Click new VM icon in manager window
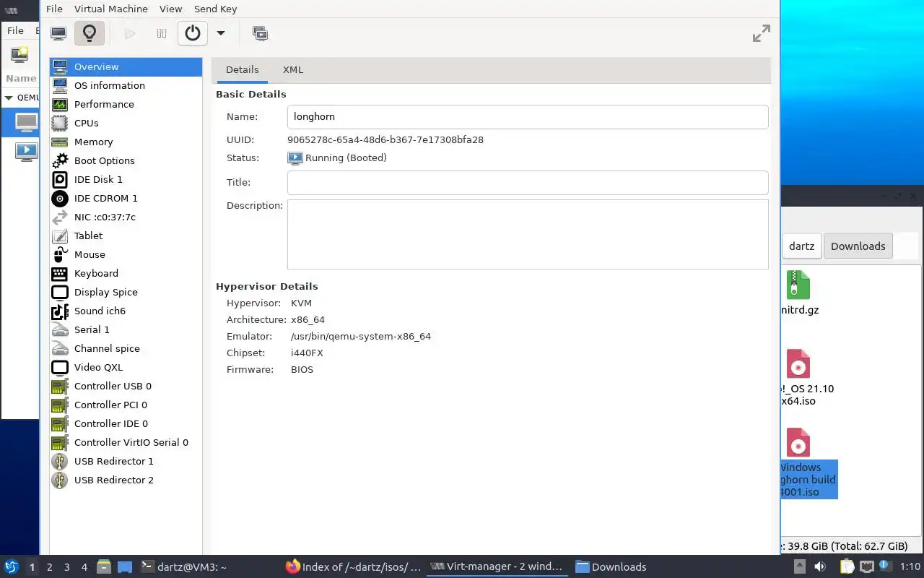 (19, 54)
